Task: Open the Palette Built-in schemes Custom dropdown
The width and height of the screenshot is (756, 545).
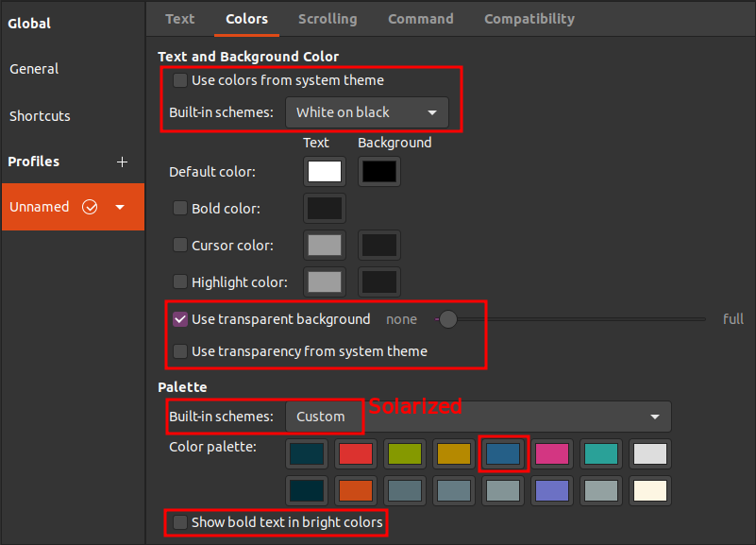Action: coord(479,417)
